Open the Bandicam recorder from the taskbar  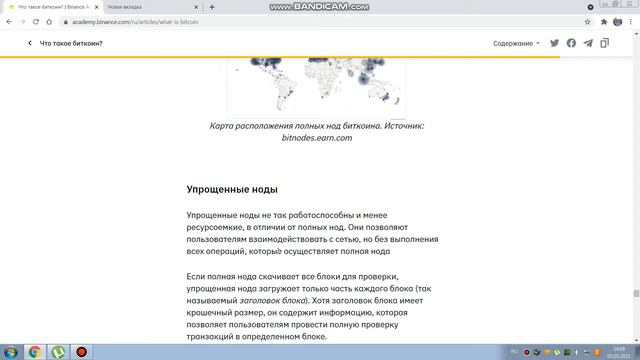click(82, 352)
